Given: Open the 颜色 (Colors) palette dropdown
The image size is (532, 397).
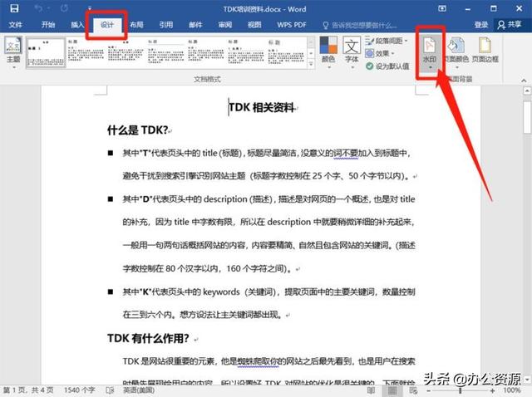Looking at the screenshot, I should click(328, 52).
